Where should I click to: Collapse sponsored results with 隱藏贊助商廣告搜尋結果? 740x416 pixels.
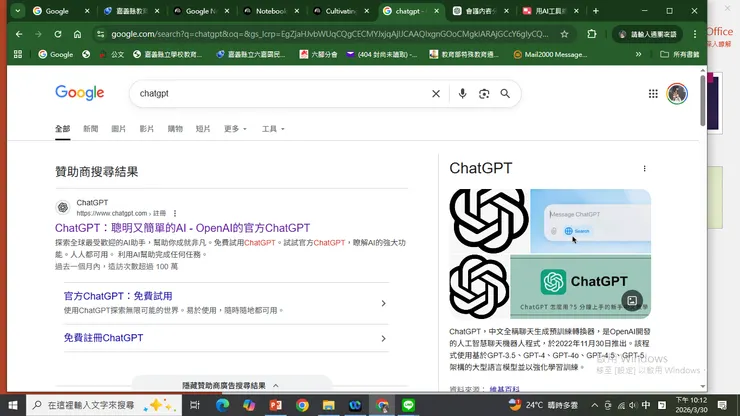coord(231,385)
